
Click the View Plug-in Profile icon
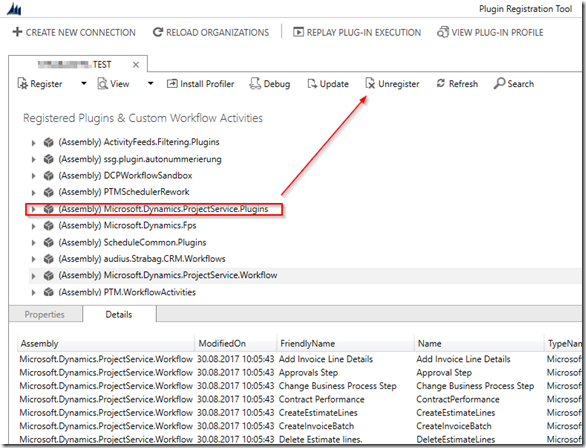pos(443,32)
